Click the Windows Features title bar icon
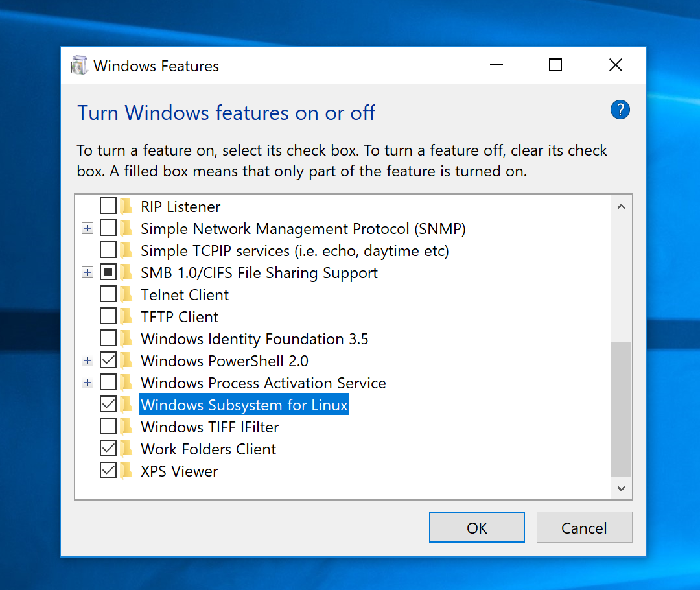Viewport: 700px width, 590px height. (79, 65)
